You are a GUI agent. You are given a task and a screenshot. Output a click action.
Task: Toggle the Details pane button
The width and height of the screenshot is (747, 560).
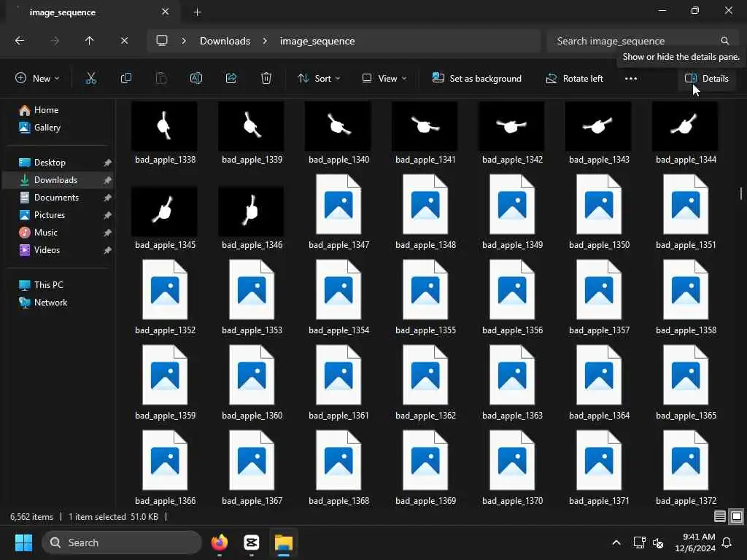point(706,79)
